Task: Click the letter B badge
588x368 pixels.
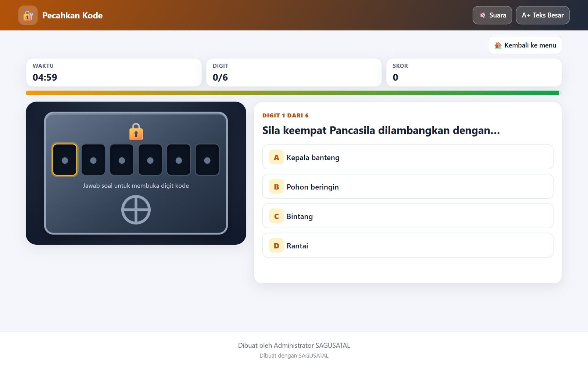Action: [x=276, y=187]
